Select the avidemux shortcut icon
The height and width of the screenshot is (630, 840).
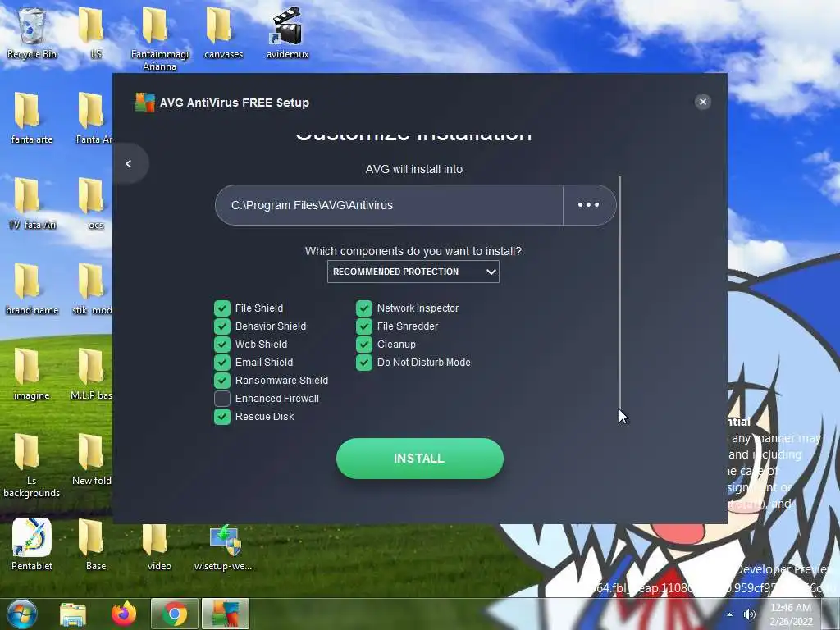pyautogui.click(x=287, y=33)
